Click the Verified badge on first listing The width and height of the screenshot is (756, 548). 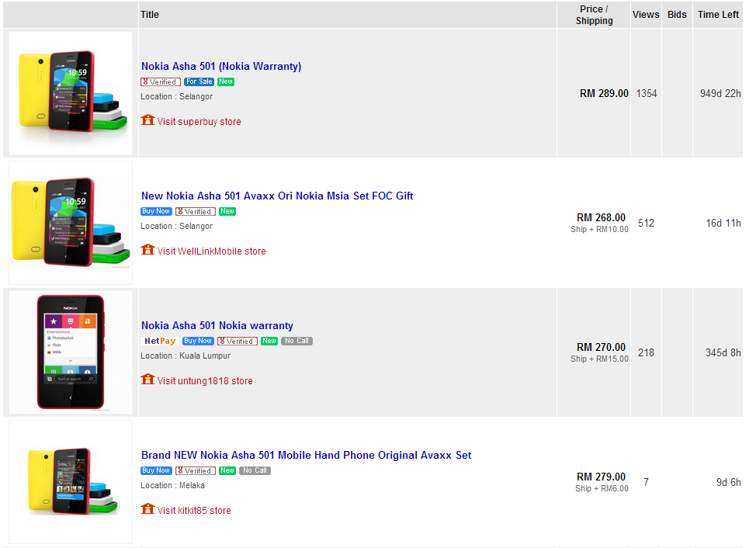(x=160, y=82)
